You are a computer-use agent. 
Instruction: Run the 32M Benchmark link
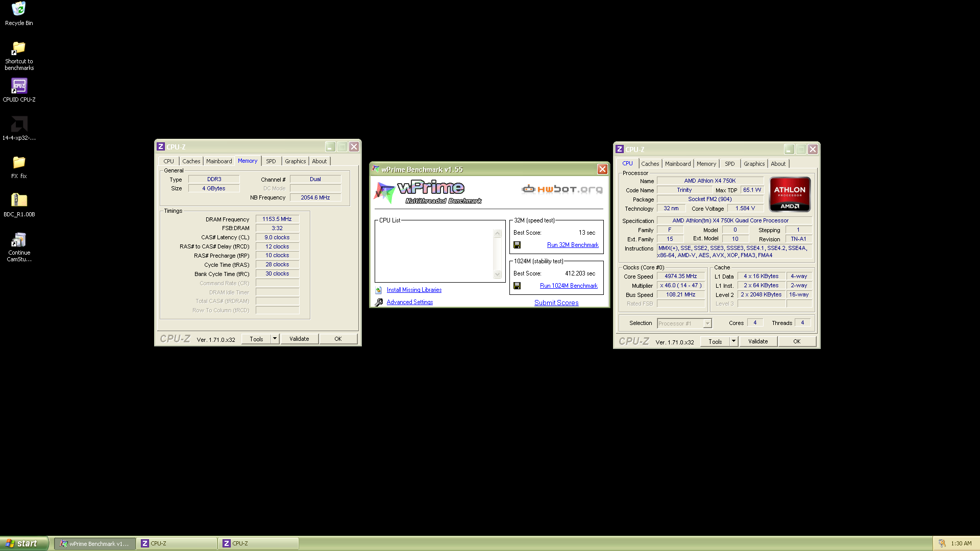coord(573,245)
